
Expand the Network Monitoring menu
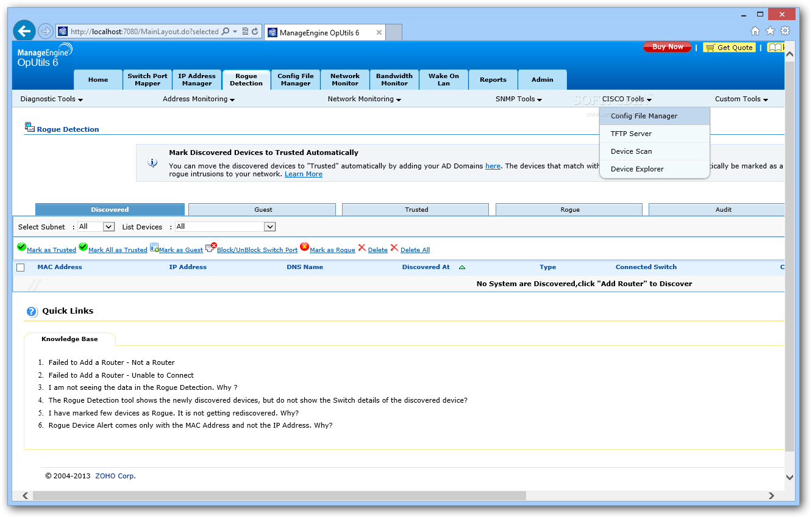[364, 99]
